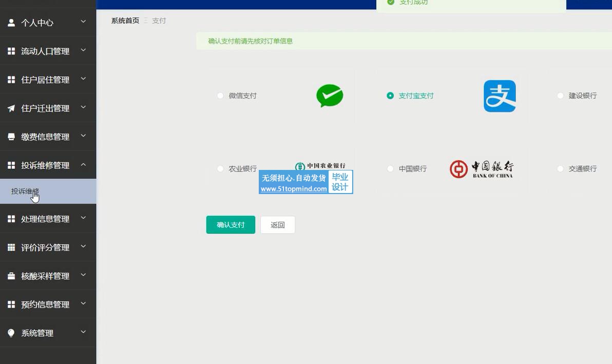
Task: Select 交通银行 radio button
Action: [560, 168]
